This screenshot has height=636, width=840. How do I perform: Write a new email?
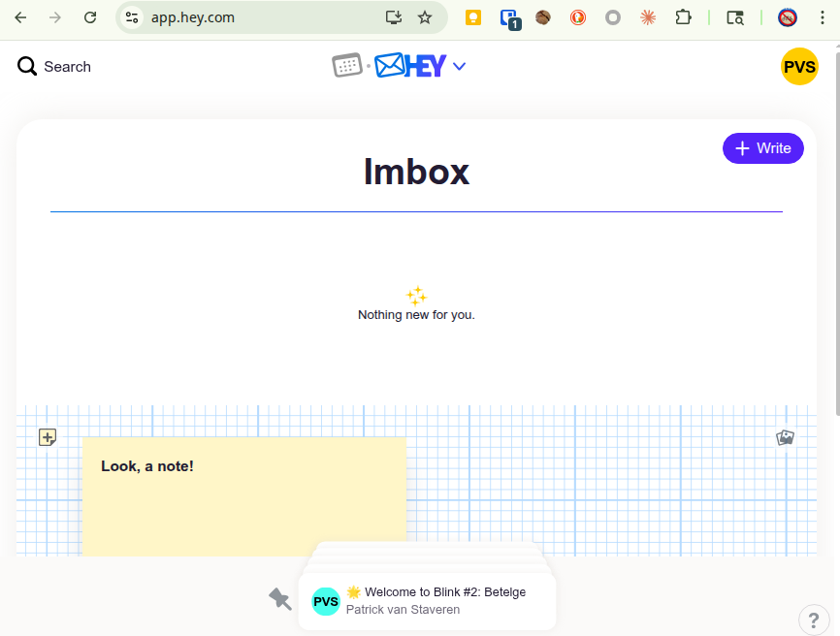click(x=762, y=148)
